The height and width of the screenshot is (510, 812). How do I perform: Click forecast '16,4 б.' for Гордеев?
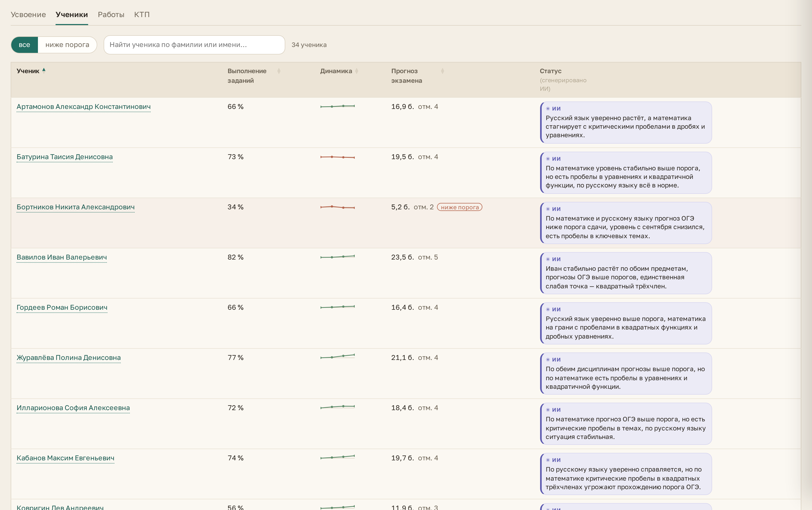click(402, 308)
